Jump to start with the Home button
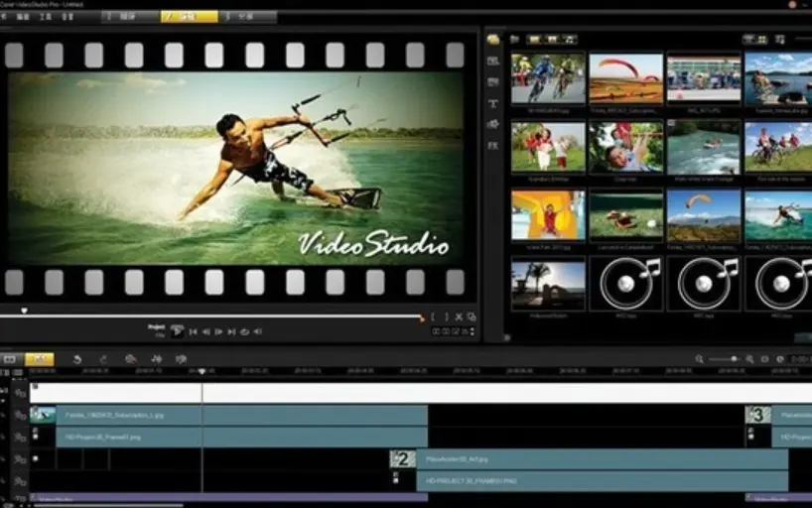This screenshot has height=508, width=812. click(194, 332)
